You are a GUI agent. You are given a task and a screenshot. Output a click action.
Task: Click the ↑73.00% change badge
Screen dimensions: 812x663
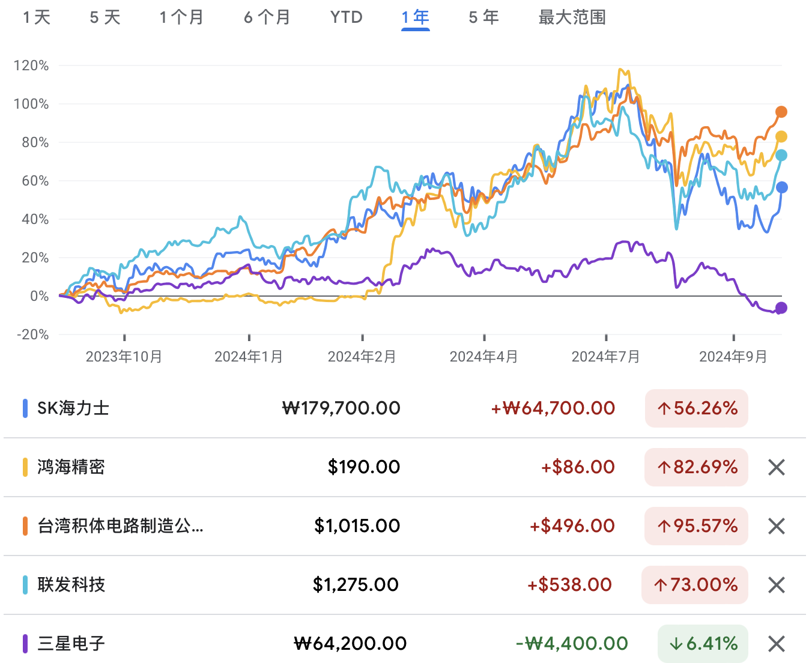(695, 585)
